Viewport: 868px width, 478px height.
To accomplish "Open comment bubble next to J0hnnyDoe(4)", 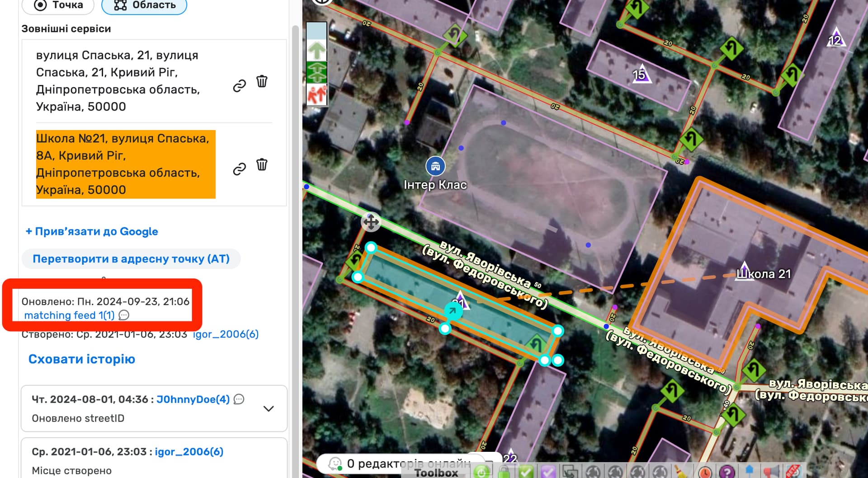I will pos(239,399).
